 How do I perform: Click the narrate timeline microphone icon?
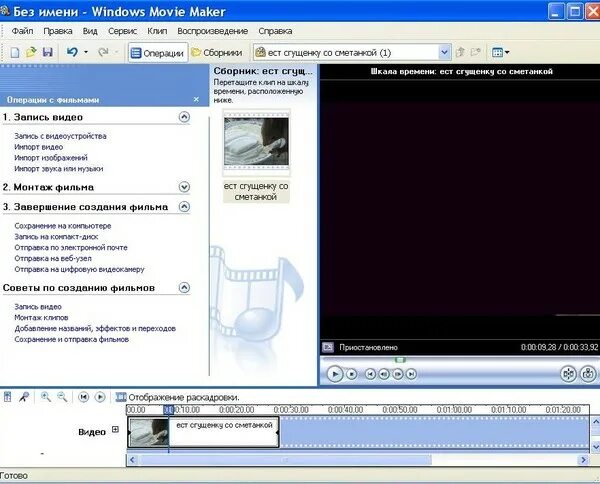pos(24,397)
